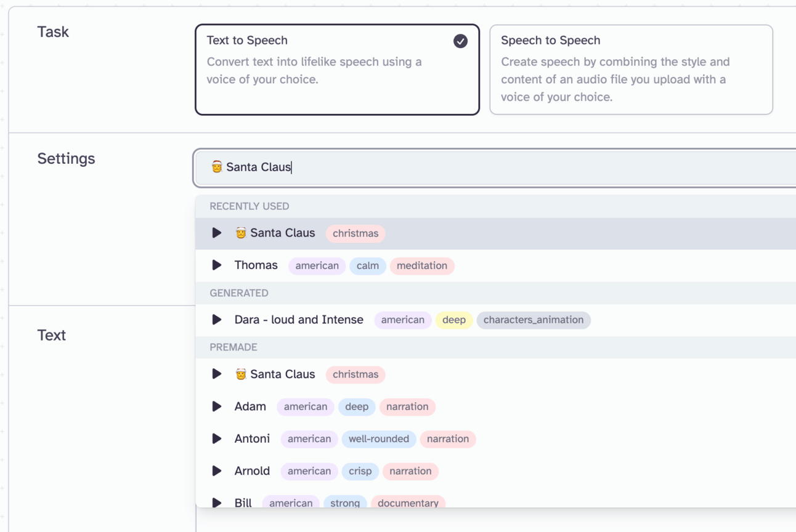Viewport: 796px width, 532px height.
Task: Click the voice search combo box
Action: pyautogui.click(x=493, y=167)
